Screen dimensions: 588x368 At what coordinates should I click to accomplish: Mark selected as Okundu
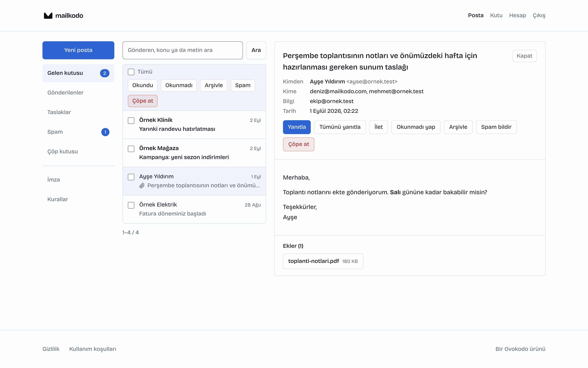tap(143, 85)
